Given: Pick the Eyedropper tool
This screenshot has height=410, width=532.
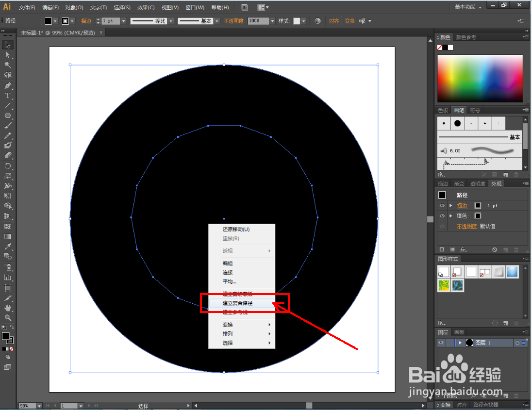Looking at the screenshot, I should coord(8,246).
